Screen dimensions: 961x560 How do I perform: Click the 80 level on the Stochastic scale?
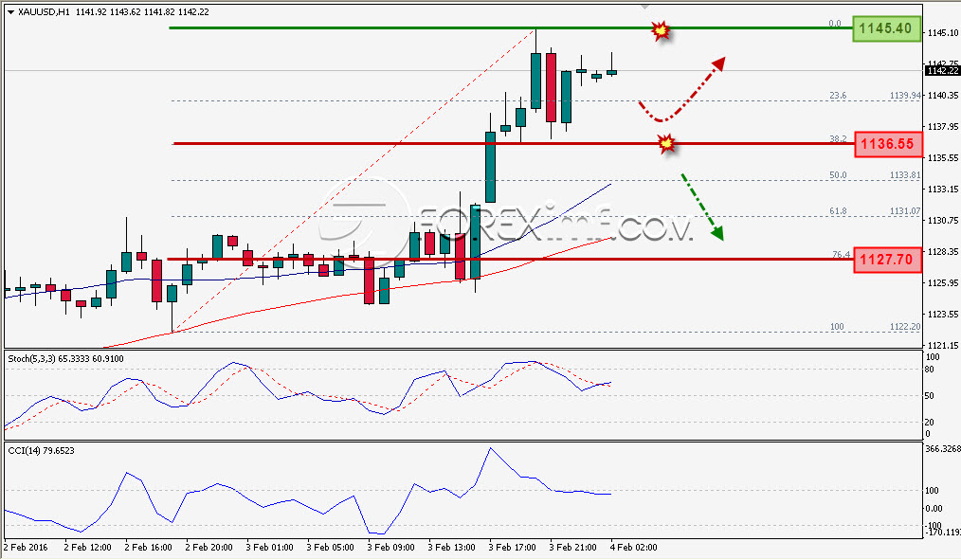[x=929, y=370]
